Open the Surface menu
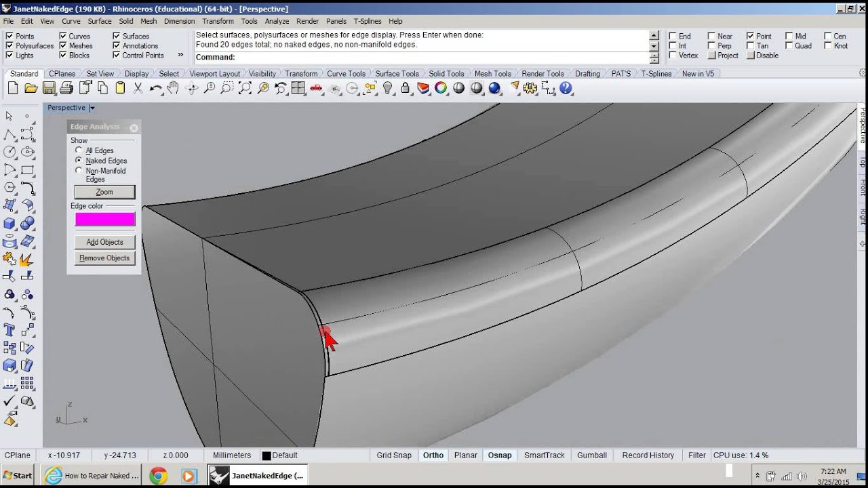This screenshot has height=488, width=868. tap(100, 21)
